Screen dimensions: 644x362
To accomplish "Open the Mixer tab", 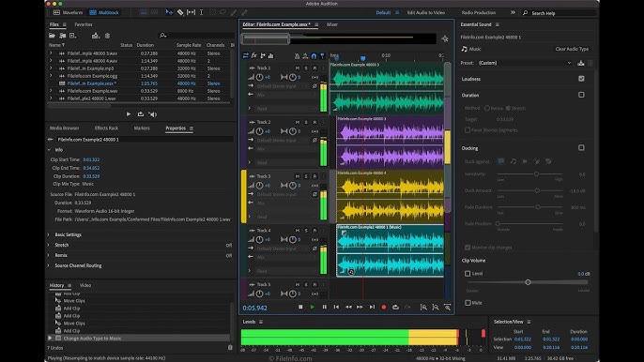I will click(x=332, y=24).
